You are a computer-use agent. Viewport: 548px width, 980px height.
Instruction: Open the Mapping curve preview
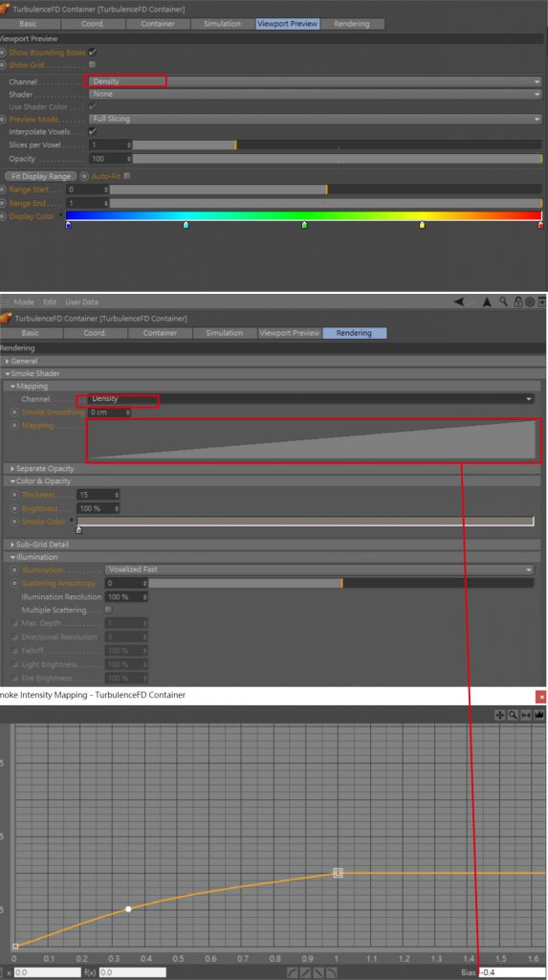[x=313, y=440]
